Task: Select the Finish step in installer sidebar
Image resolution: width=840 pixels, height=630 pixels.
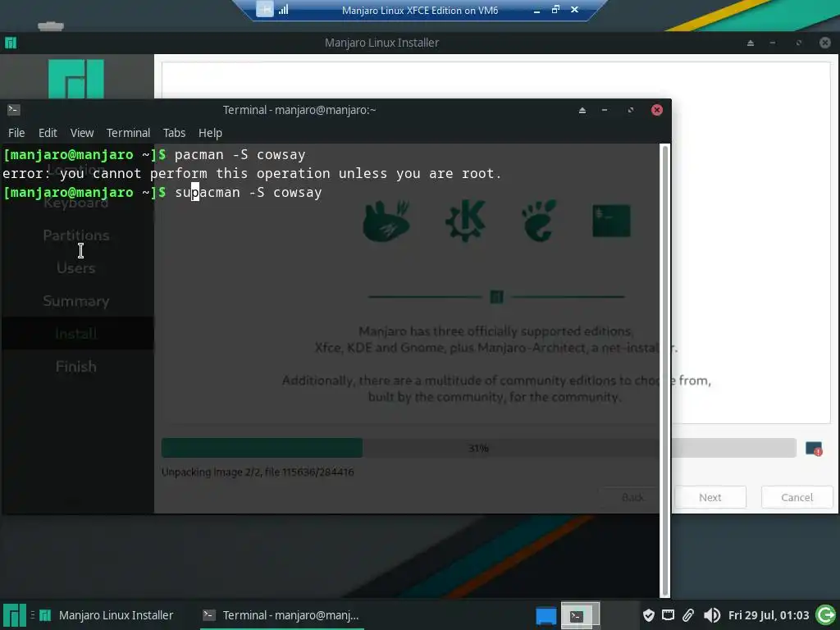Action: 76,367
